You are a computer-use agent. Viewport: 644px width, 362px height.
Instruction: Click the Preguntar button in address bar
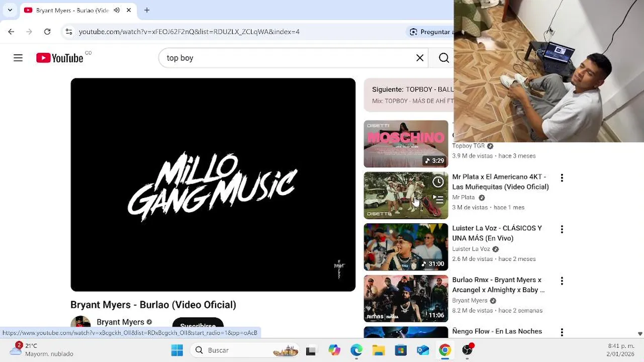coord(431,32)
